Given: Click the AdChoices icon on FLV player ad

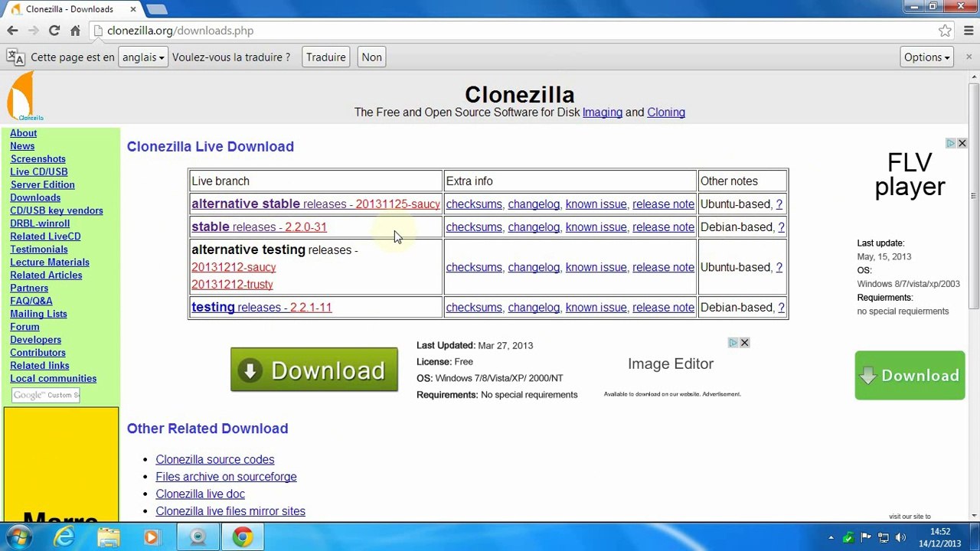Looking at the screenshot, I should pyautogui.click(x=951, y=143).
